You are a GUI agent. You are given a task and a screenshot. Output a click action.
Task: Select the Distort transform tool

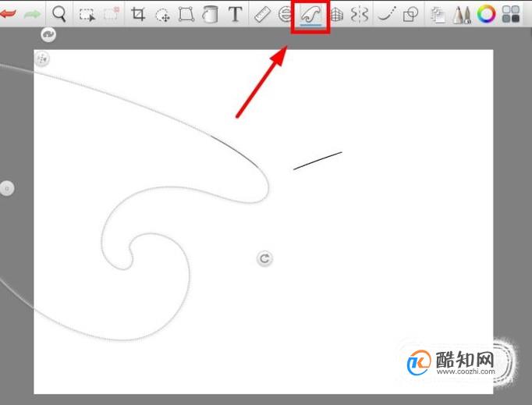click(x=186, y=14)
